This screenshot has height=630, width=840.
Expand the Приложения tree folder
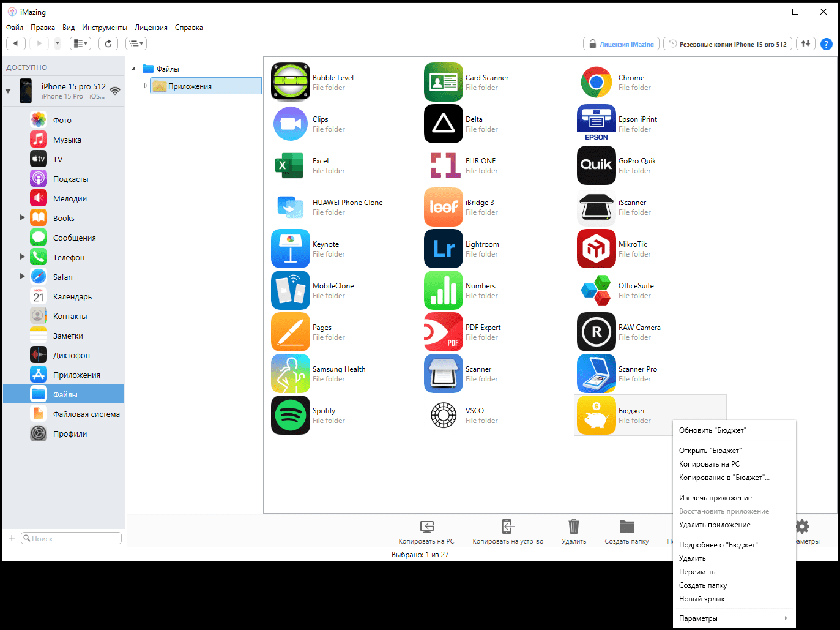point(146,86)
